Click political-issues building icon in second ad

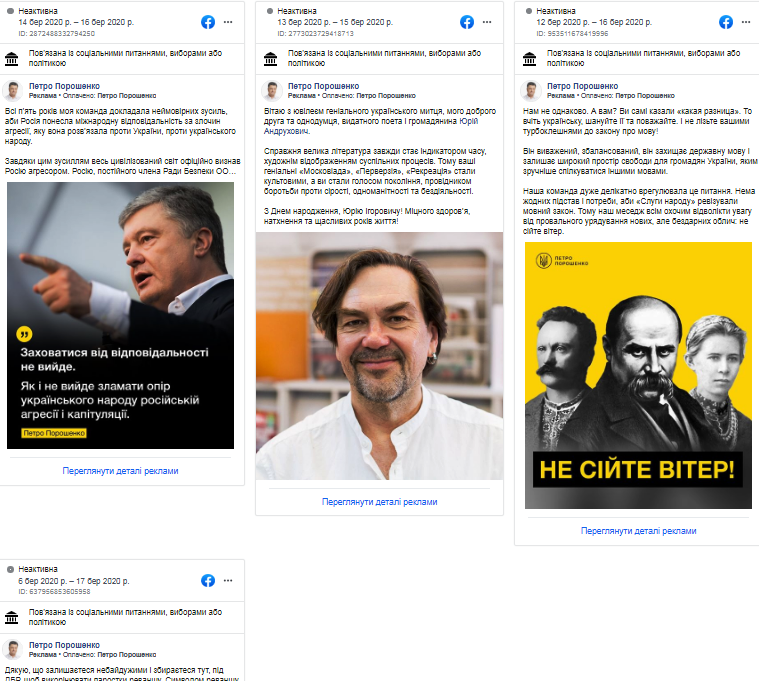pyautogui.click(x=271, y=59)
